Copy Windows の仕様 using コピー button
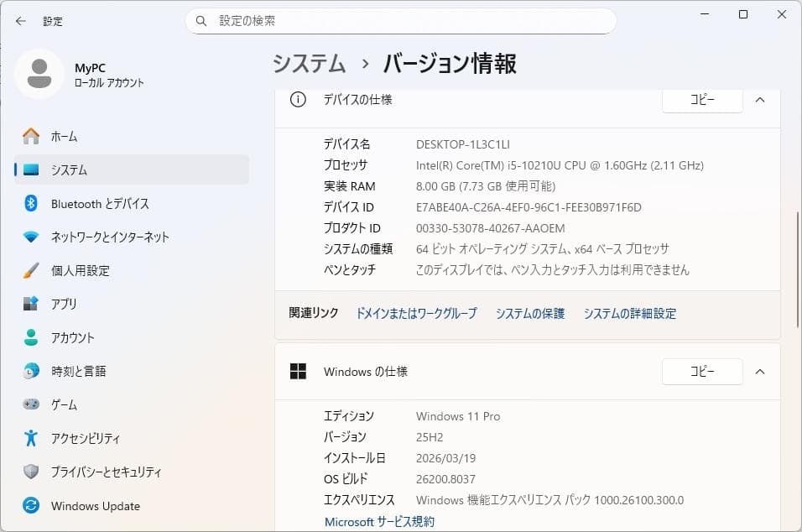 [702, 372]
